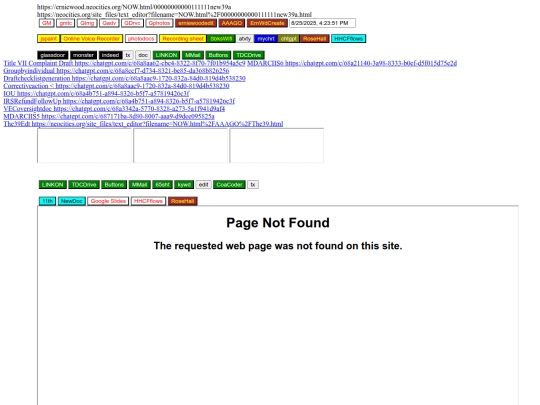This screenshot has height=405, width=540.
Task: Click the kywd button
Action: (184, 185)
